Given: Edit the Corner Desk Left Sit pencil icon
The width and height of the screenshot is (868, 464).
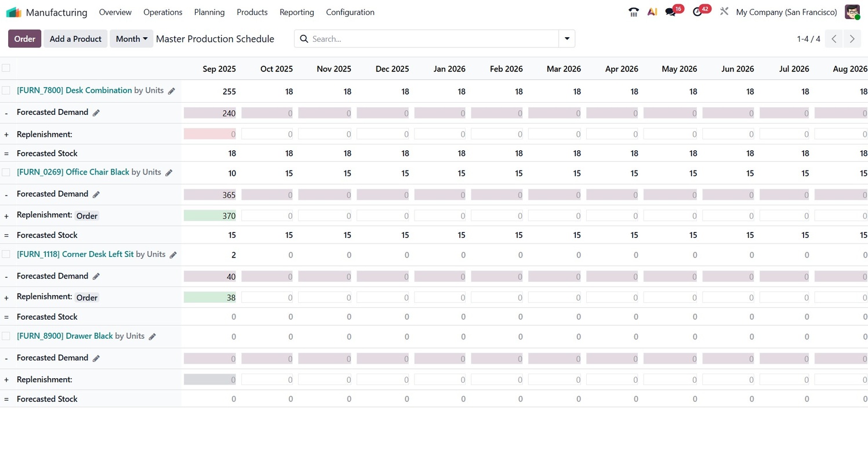Looking at the screenshot, I should click(173, 255).
